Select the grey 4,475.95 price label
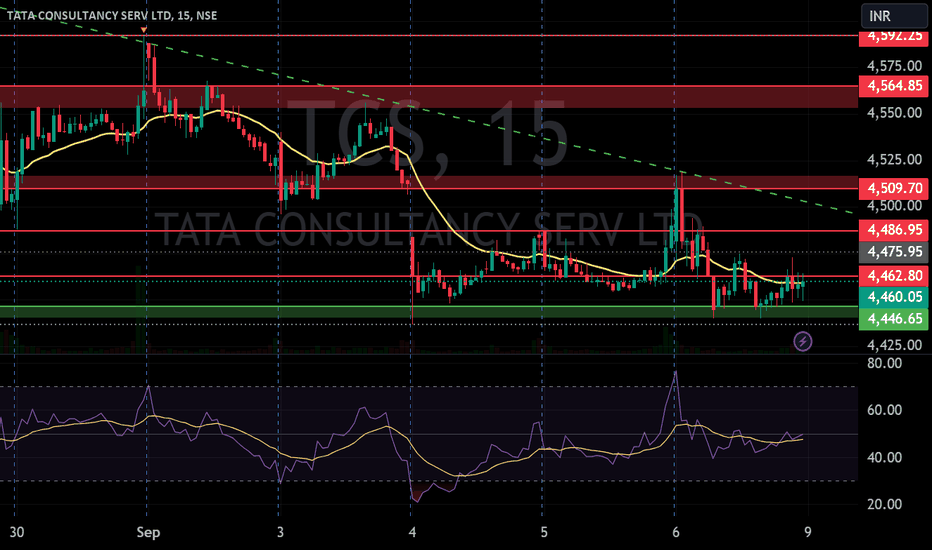932x550 pixels. (x=893, y=252)
